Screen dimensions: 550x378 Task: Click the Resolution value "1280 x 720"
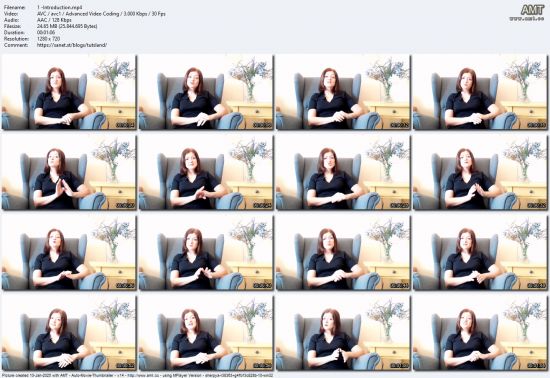pyautogui.click(x=48, y=39)
